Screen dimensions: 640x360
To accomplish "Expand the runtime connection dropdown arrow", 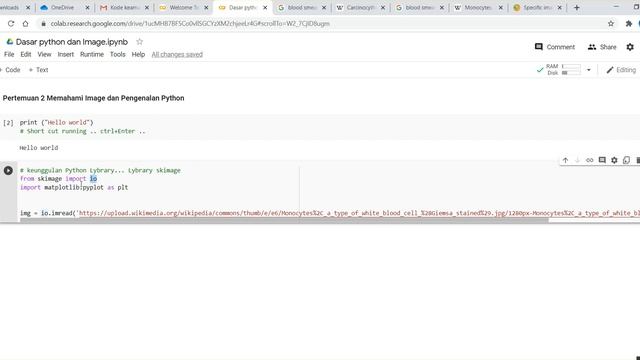I will 589,70.
